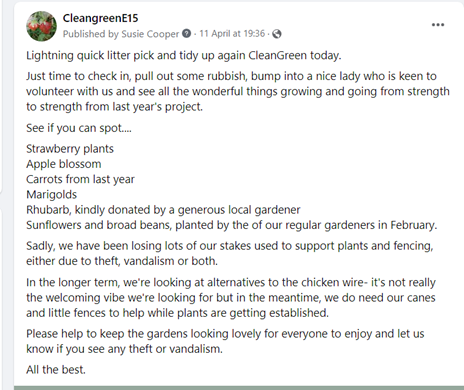Click the question mark icon beside Susie Cooper
The width and height of the screenshot is (464, 390).
click(x=187, y=34)
